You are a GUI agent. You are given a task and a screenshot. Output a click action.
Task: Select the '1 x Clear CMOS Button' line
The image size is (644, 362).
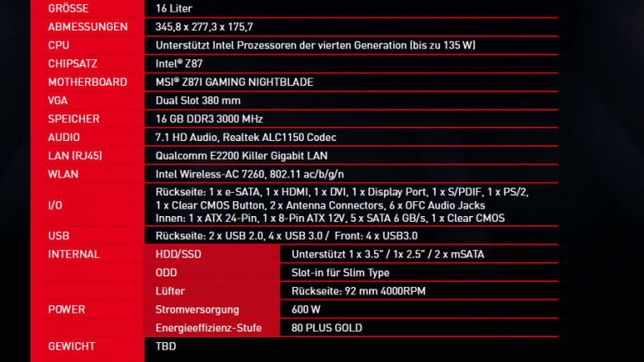click(320, 205)
